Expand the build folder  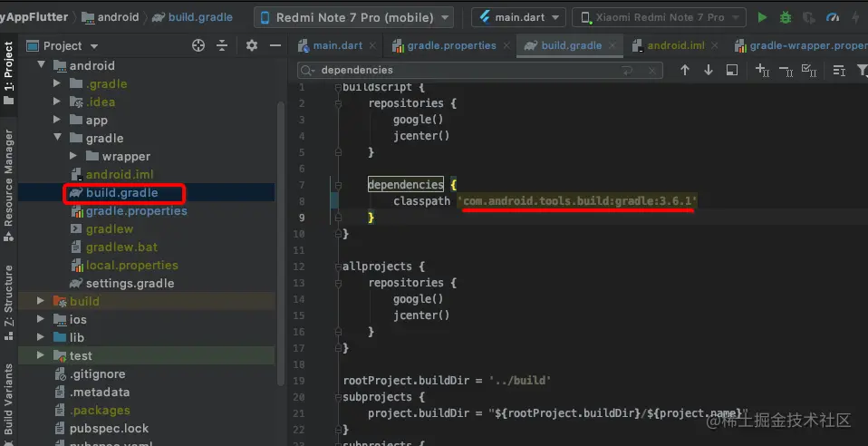41,301
